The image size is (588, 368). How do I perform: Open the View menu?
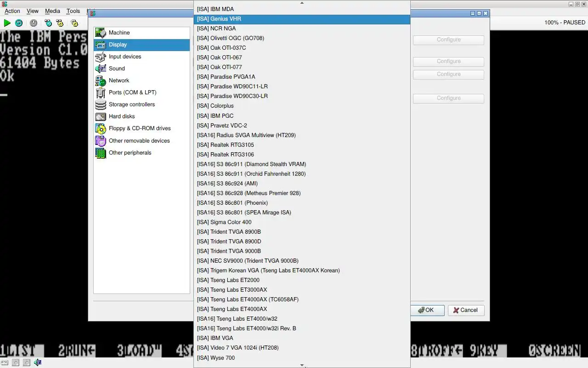(x=33, y=11)
